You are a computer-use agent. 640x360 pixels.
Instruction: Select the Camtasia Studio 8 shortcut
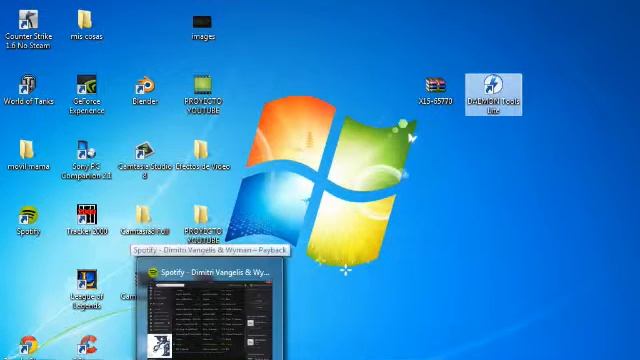tap(145, 160)
